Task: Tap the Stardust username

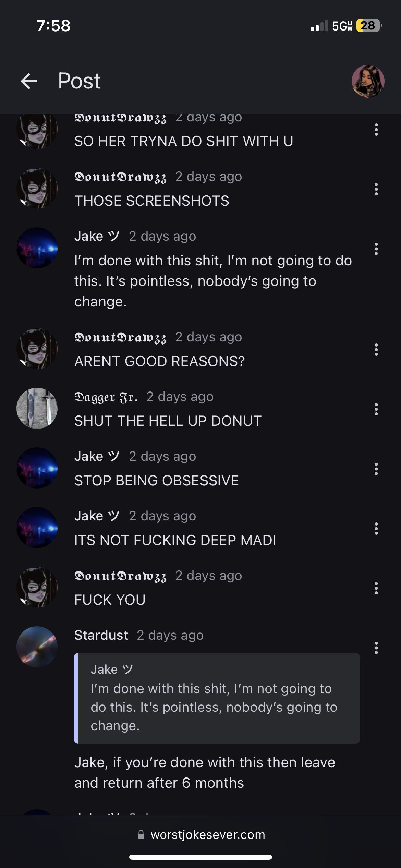Action: point(101,635)
